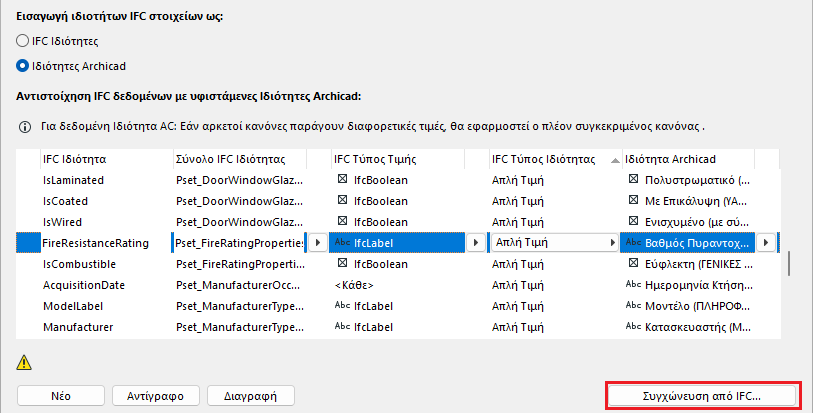Click the boolean icon beside Ενισχυμένο property
Image resolution: width=813 pixels, height=413 pixels.
point(633,222)
